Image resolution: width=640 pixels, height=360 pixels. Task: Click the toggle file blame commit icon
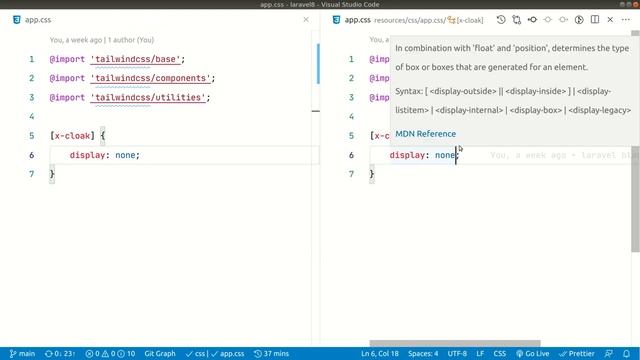532,20
